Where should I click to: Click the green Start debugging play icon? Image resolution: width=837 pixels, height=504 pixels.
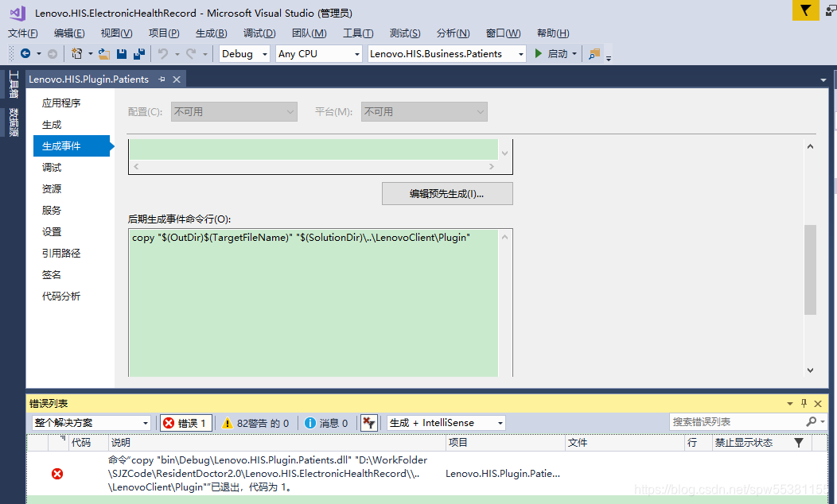539,53
